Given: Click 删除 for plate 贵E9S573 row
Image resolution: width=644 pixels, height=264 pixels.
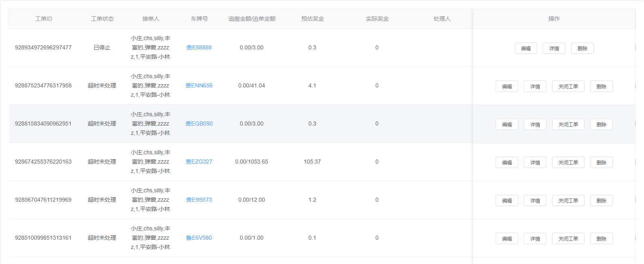Looking at the screenshot, I should (601, 200).
